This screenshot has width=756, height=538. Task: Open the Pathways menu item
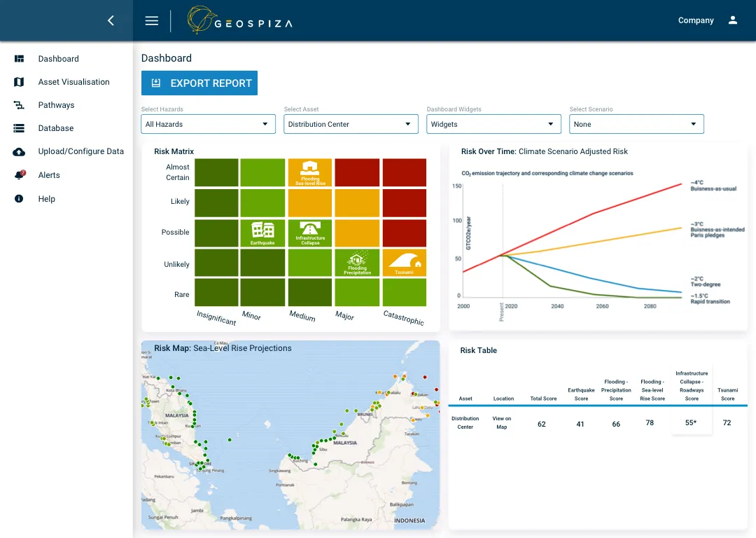pos(57,105)
